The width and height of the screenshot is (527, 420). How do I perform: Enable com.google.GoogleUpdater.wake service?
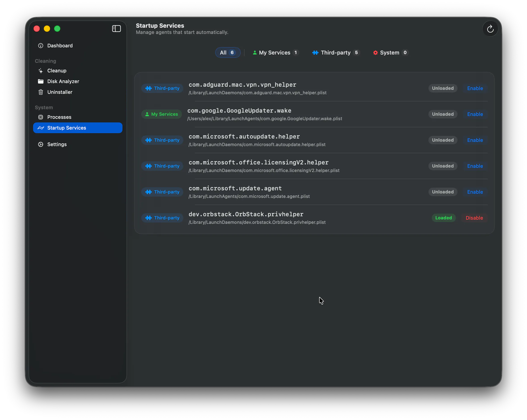coord(475,114)
